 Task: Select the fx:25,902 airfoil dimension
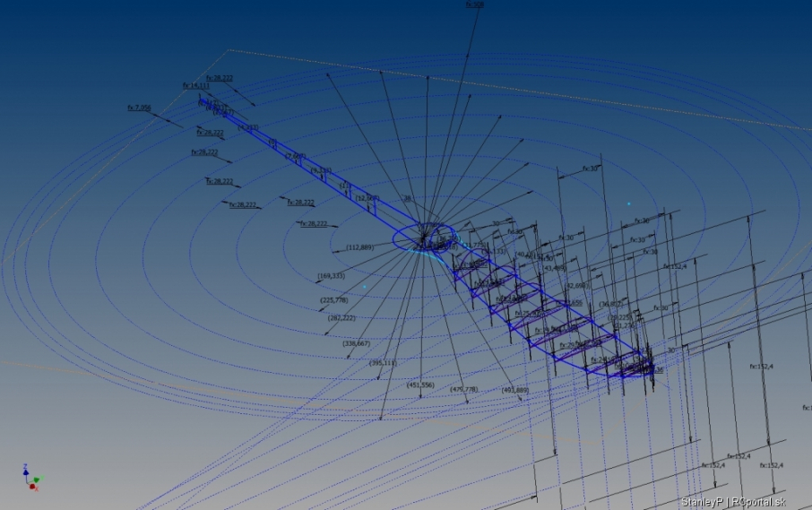tap(528, 313)
